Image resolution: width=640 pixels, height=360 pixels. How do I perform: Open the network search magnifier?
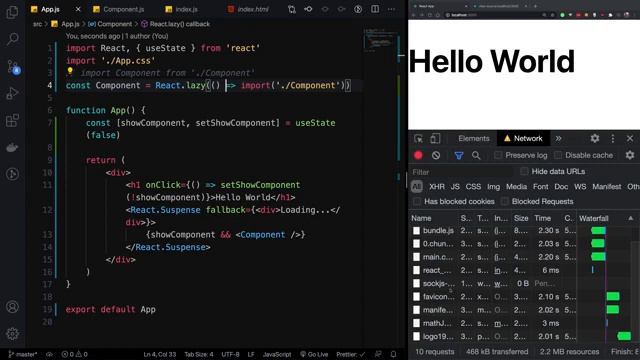coord(476,155)
